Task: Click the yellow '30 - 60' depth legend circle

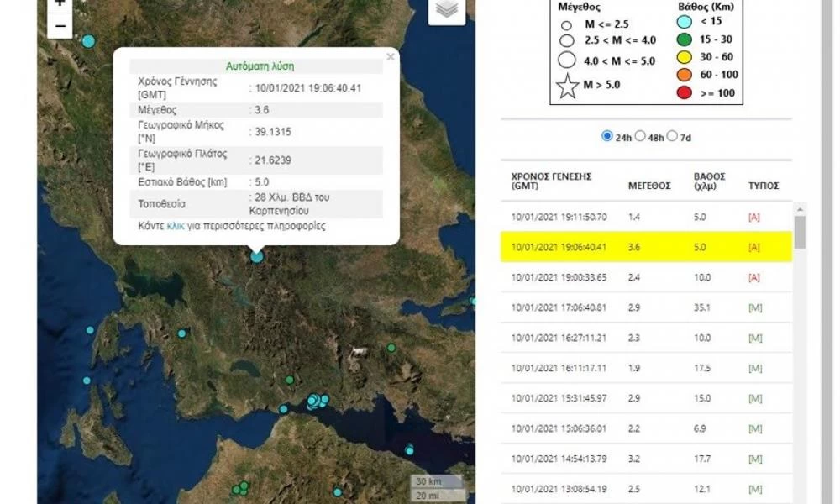Action: click(x=684, y=58)
